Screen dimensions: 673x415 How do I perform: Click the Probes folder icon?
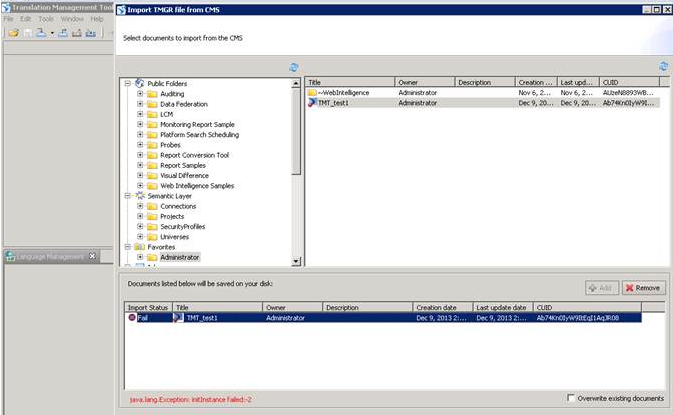click(x=152, y=145)
